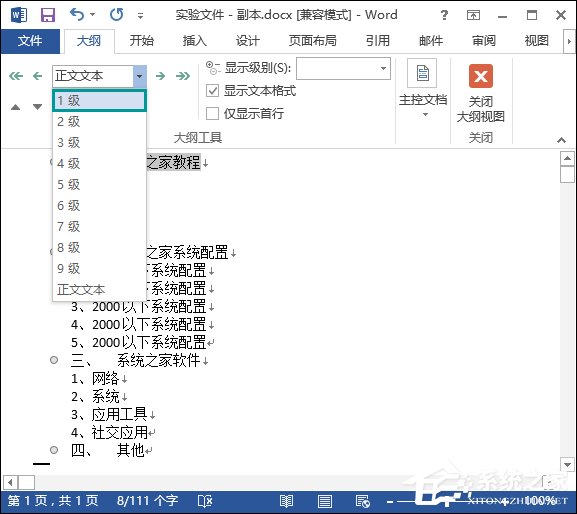This screenshot has height=514, width=577.
Task: Switch to Print Layout view icon
Action: coord(325,501)
